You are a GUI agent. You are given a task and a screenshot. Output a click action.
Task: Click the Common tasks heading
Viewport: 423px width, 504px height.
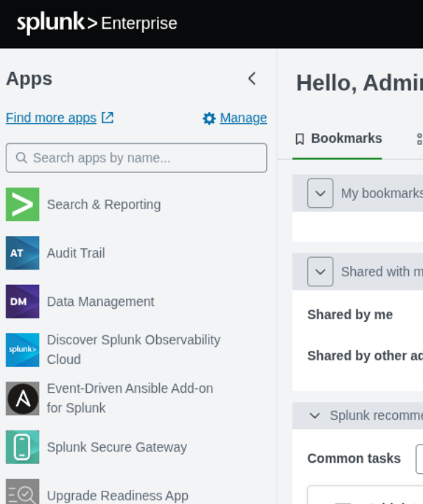click(354, 458)
